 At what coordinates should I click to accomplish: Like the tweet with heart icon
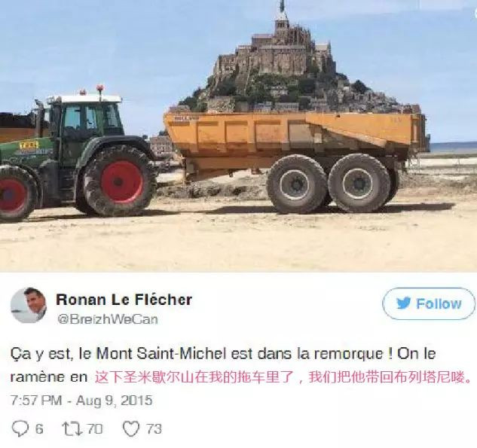(131, 428)
